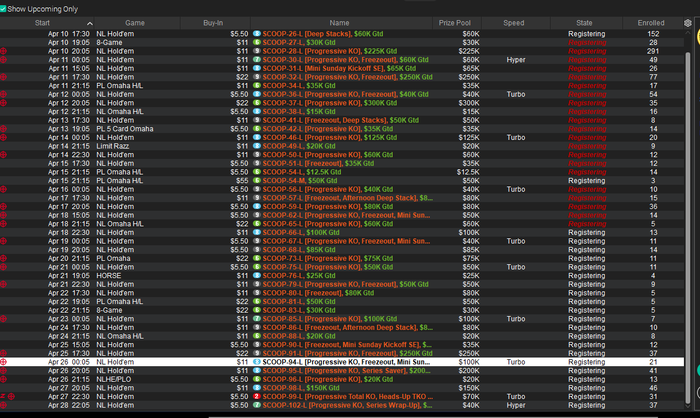Click the 8-max table icon for SCOOP-26-L
The width and height of the screenshot is (700, 418).
[x=257, y=34]
